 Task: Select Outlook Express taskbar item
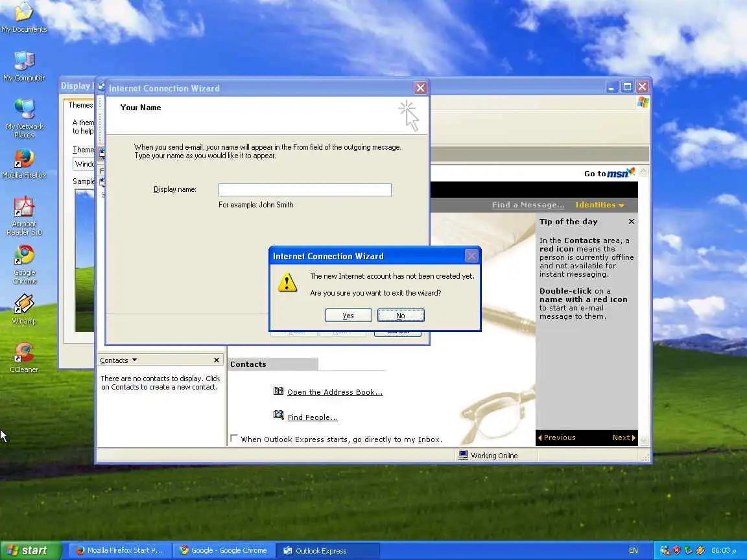(328, 550)
